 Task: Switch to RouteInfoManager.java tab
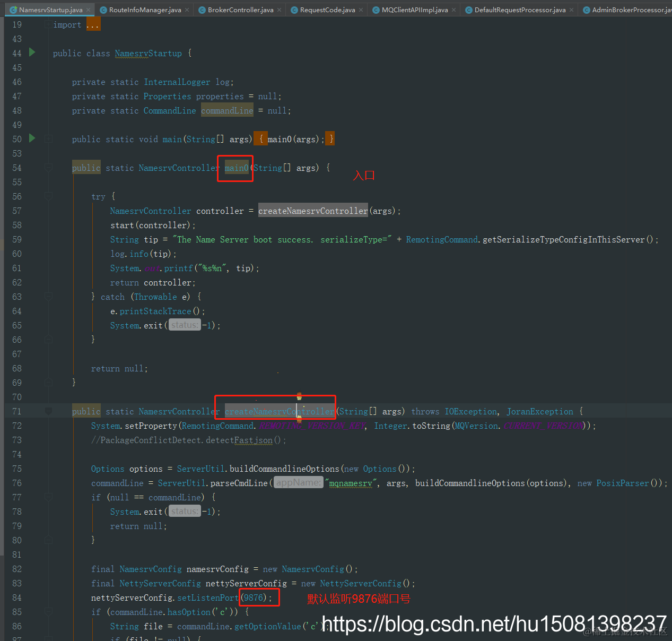click(x=145, y=10)
